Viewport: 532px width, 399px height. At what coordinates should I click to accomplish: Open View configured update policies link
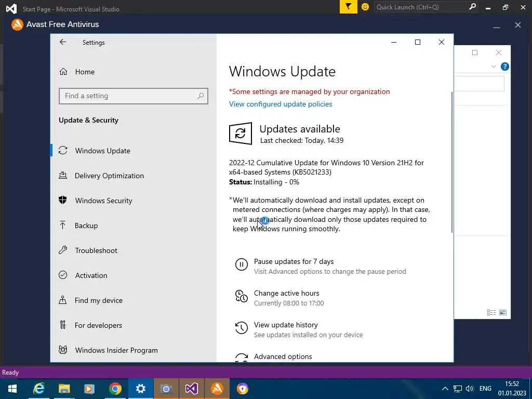(281, 104)
